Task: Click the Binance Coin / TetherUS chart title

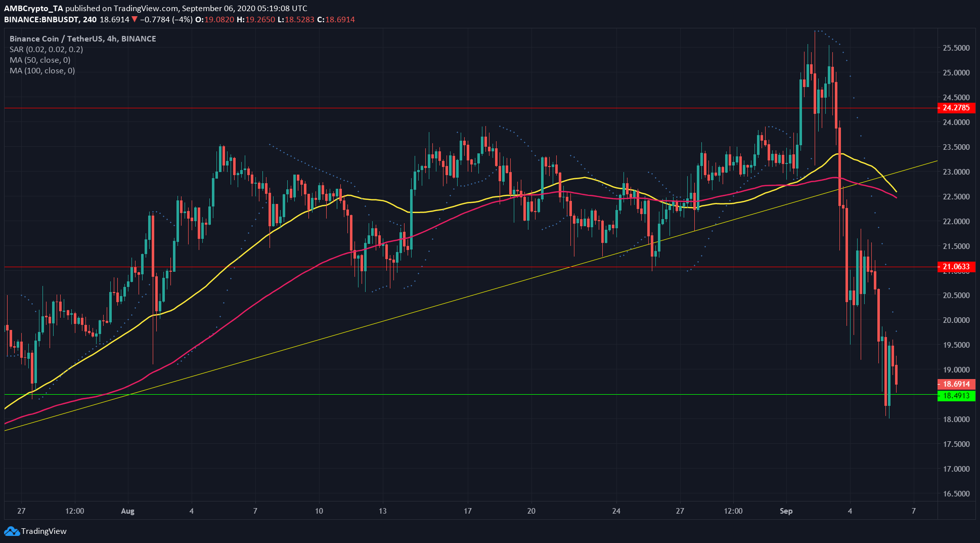Action: point(82,38)
